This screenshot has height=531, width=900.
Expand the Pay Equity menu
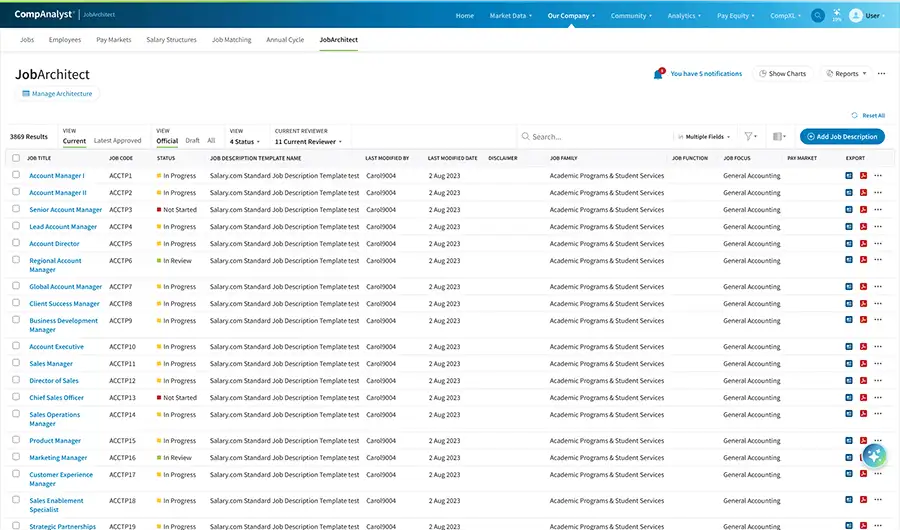(735, 15)
